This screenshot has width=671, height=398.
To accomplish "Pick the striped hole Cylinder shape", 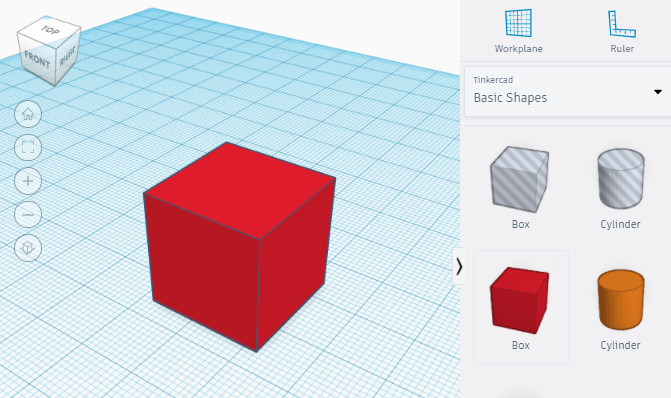I will point(620,187).
